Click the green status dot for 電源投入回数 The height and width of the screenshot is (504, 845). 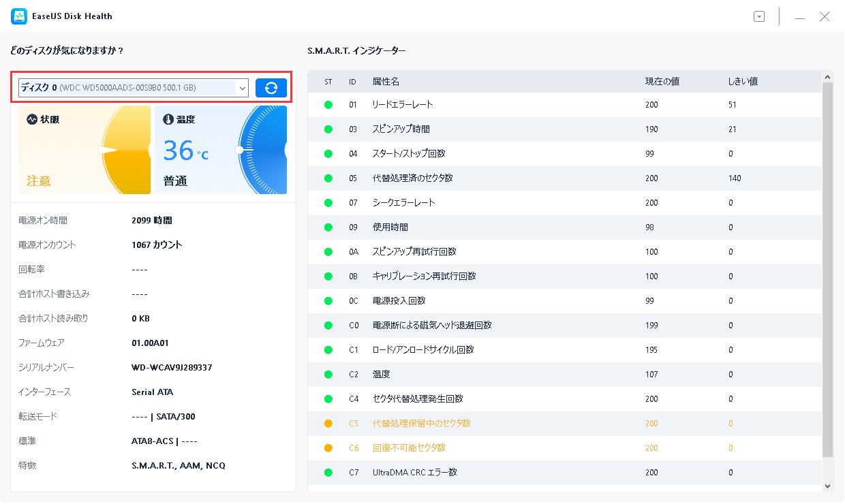point(328,301)
